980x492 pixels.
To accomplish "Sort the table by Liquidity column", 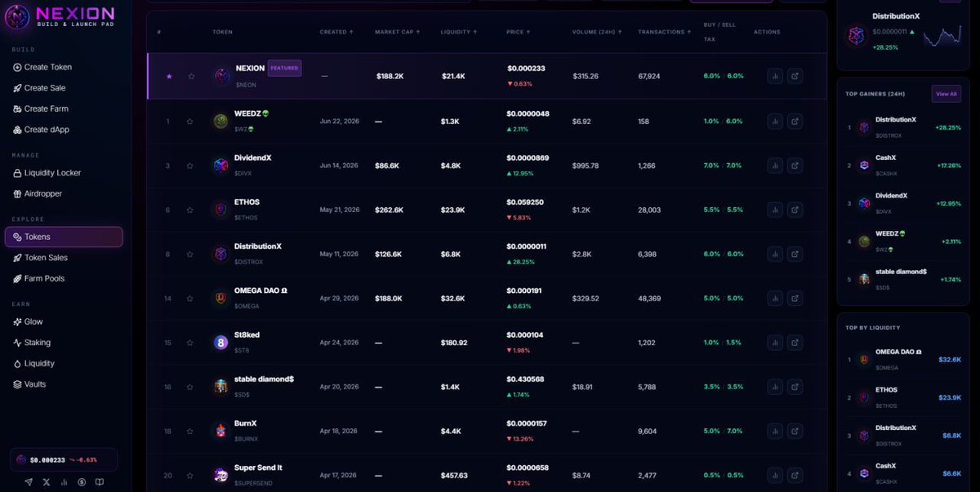I will coord(459,32).
